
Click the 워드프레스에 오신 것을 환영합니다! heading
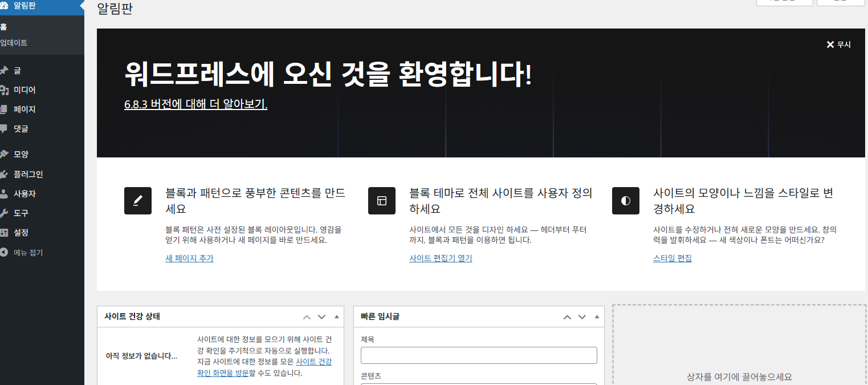coord(328,76)
